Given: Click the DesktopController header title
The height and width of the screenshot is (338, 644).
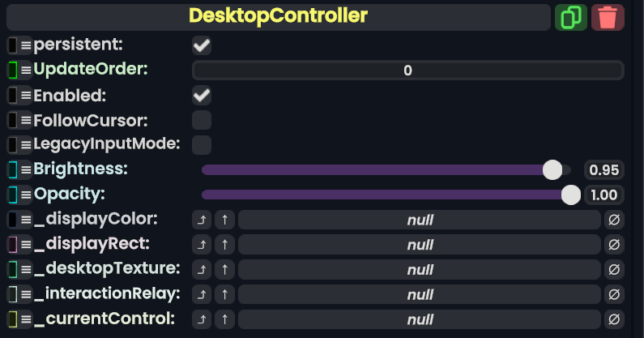Looking at the screenshot, I should (x=278, y=16).
